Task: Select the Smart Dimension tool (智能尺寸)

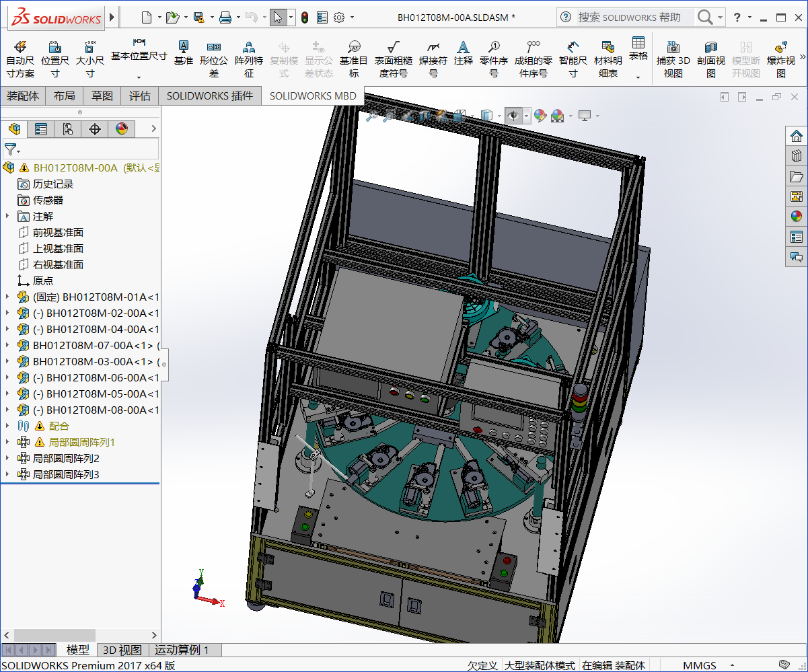Action: click(x=573, y=59)
